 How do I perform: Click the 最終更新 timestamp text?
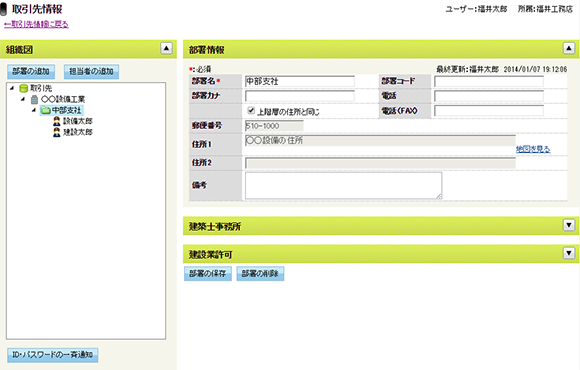[502, 69]
